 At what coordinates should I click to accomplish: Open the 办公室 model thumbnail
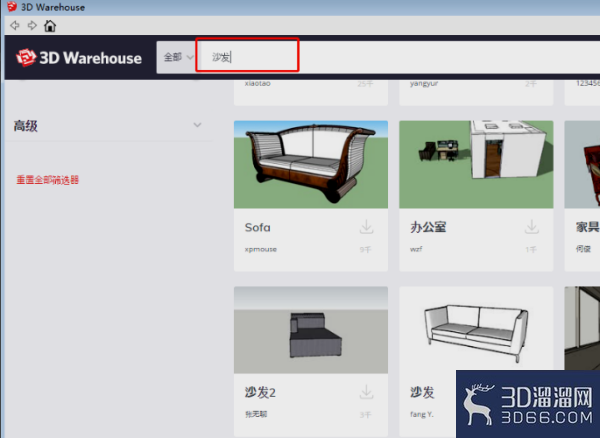pos(476,164)
